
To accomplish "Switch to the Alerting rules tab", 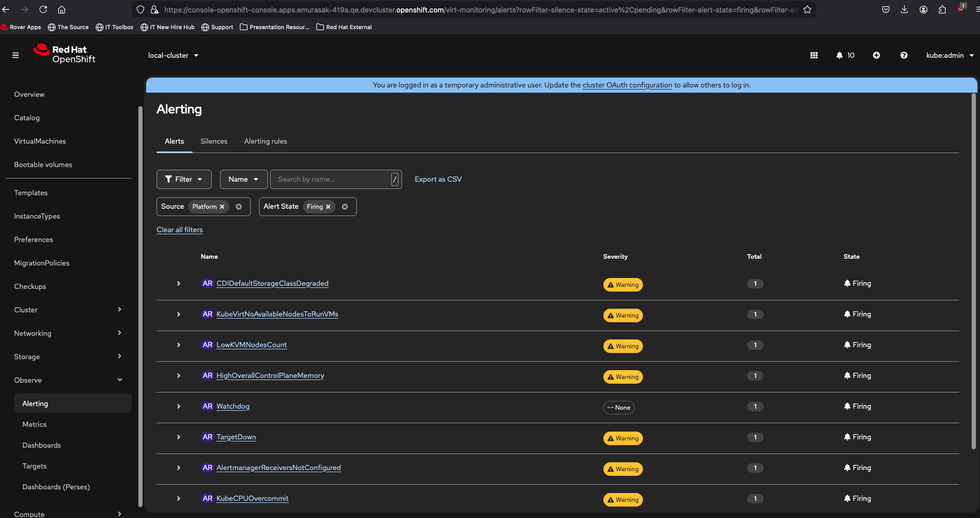I will [x=265, y=141].
